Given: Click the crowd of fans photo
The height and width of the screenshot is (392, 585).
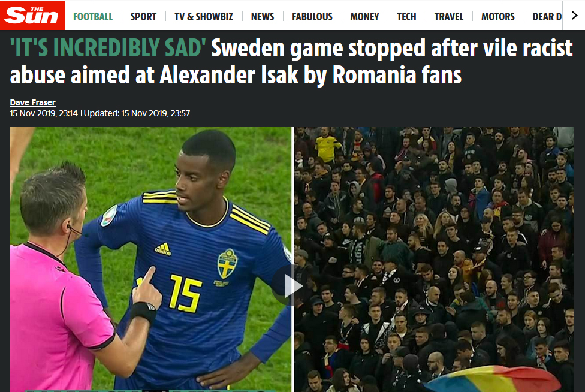Looking at the screenshot, I should 434,259.
